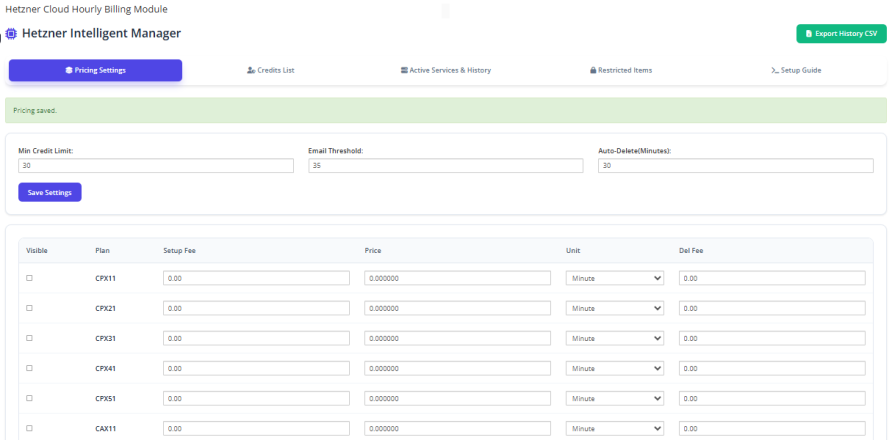Image resolution: width=892 pixels, height=440 pixels.
Task: Click the lock icon beside Restricted Items
Action: 593,71
